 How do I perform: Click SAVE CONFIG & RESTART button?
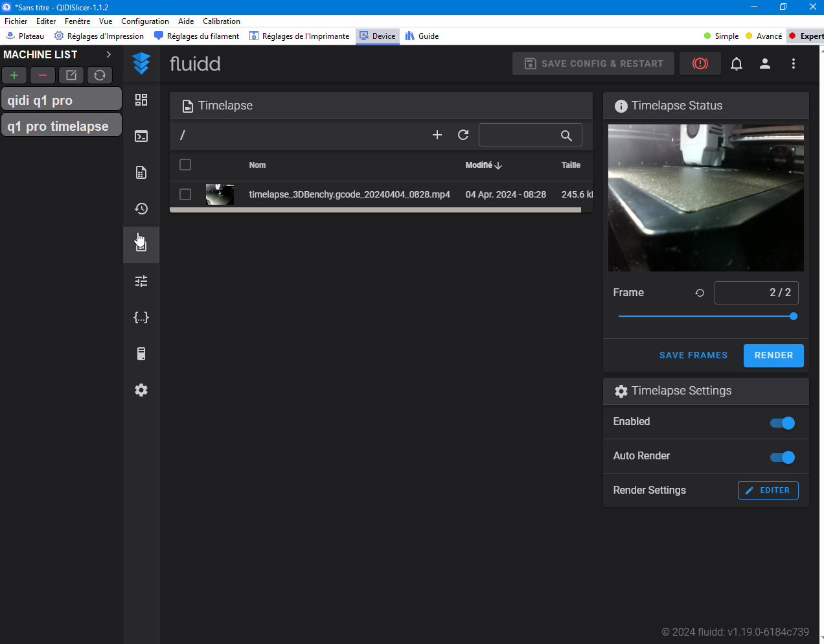pyautogui.click(x=593, y=63)
